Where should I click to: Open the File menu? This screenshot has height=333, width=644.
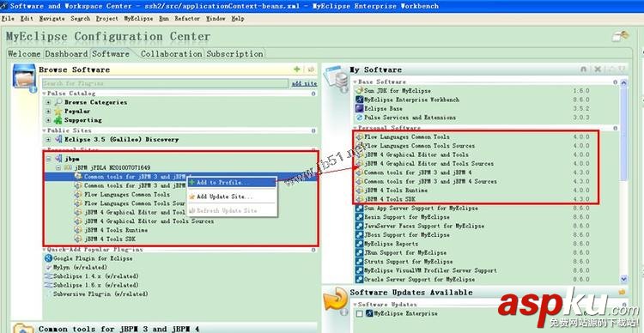[8, 19]
